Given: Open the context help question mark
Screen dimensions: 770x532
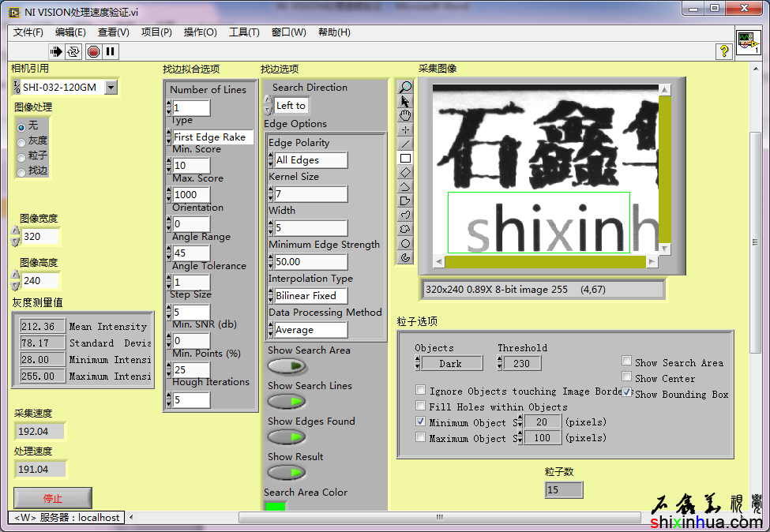Looking at the screenshot, I should [723, 51].
